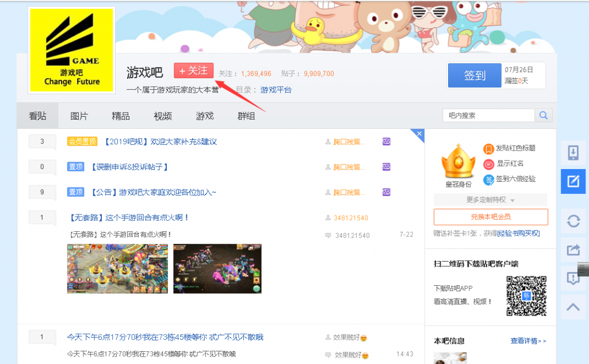Click badge icon beside 公告 author
Screen dimensions: 589x364
(x=386, y=192)
